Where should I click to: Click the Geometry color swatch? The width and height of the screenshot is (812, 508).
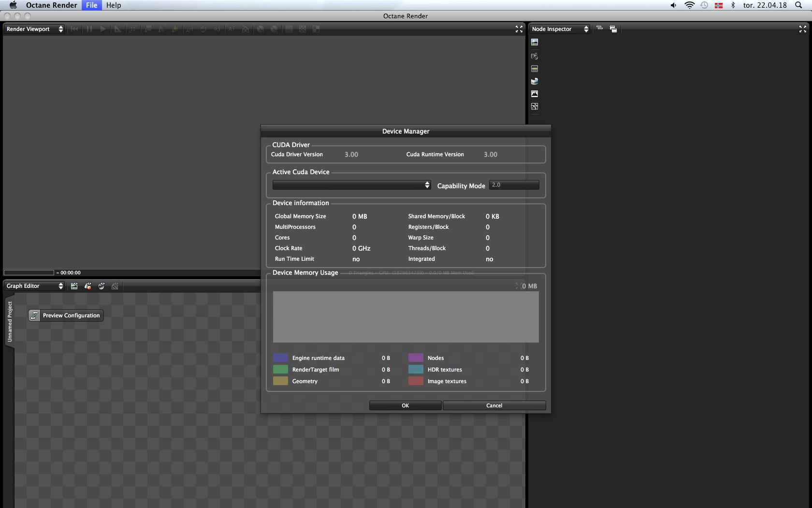pyautogui.click(x=280, y=381)
